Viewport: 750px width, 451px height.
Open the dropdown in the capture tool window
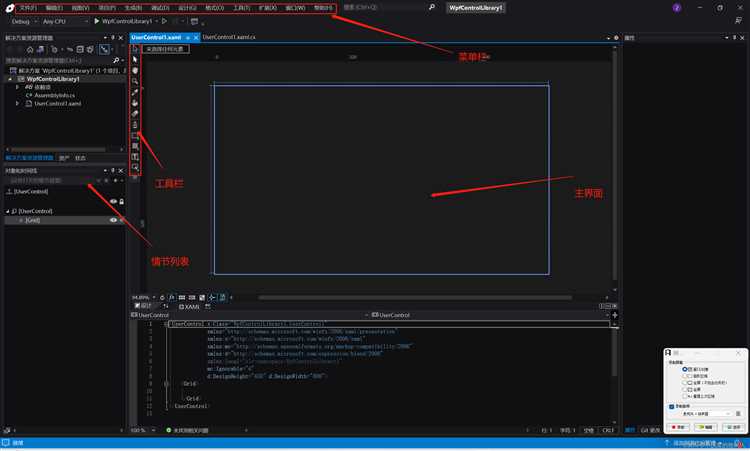click(706, 414)
